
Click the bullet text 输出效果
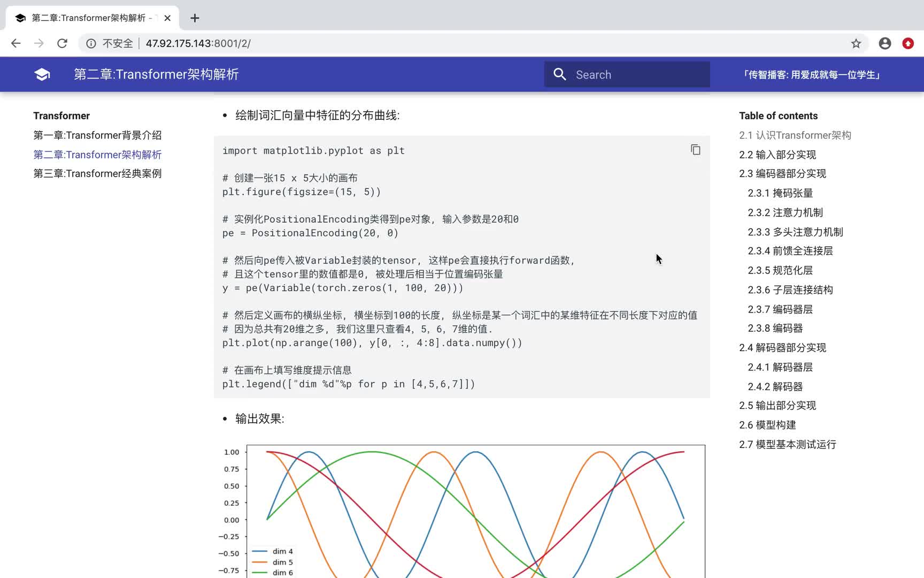click(260, 419)
